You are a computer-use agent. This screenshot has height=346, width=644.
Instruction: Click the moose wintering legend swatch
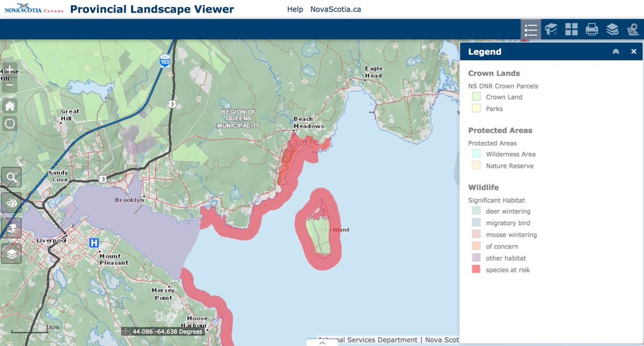click(476, 235)
